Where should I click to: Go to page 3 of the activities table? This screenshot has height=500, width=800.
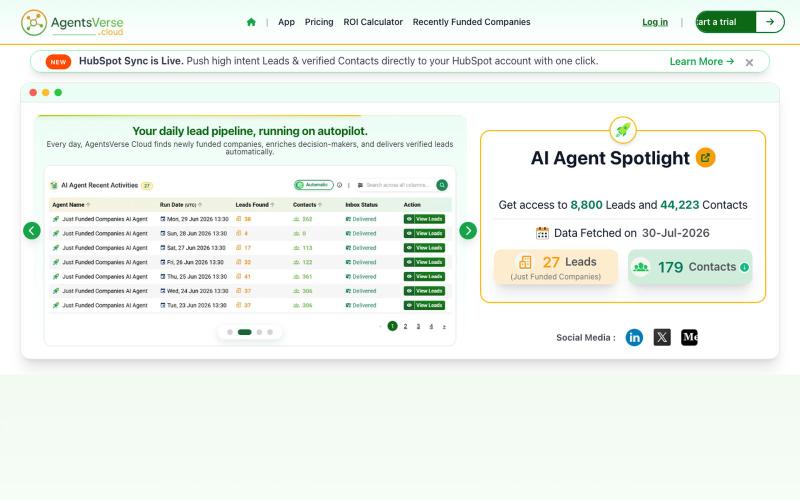coord(418,327)
